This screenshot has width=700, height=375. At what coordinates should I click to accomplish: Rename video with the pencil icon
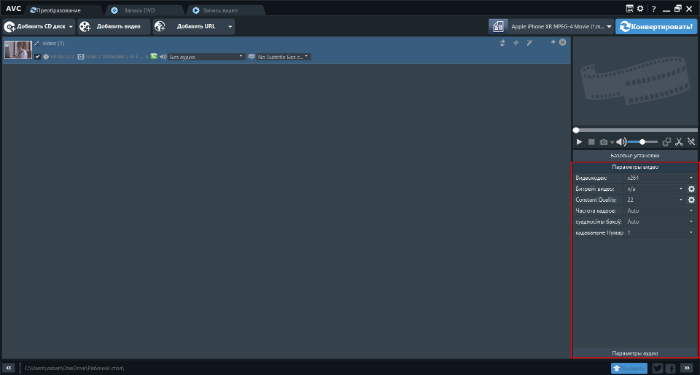coord(37,43)
